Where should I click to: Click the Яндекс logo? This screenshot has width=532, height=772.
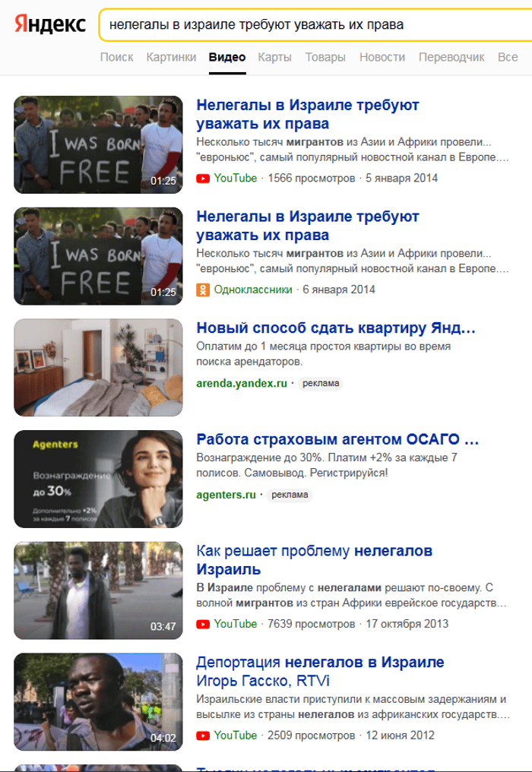50,24
